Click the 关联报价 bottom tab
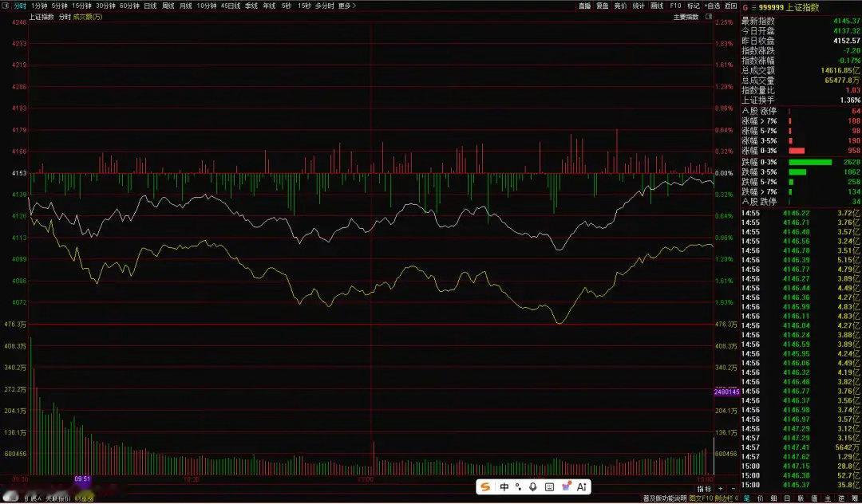 click(x=59, y=498)
